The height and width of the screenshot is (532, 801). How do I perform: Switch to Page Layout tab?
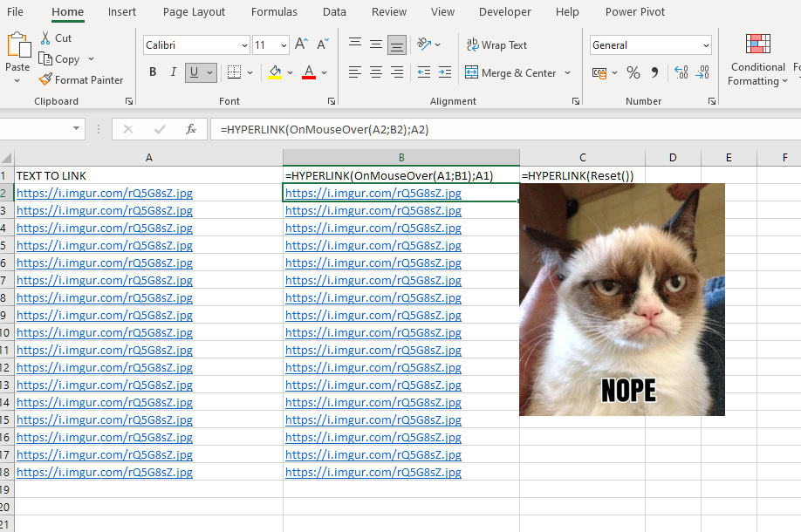194,11
